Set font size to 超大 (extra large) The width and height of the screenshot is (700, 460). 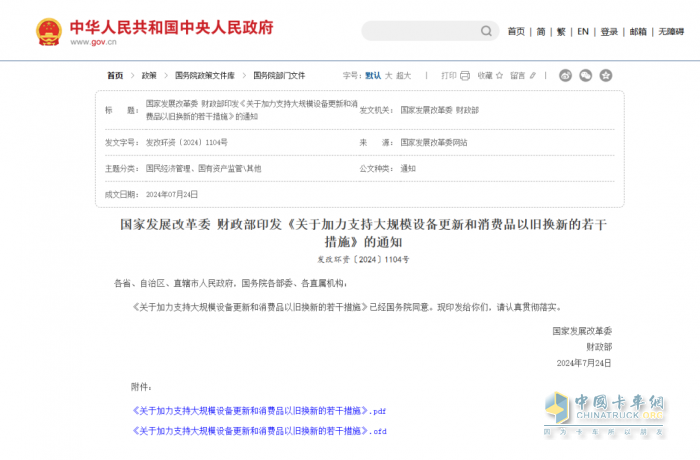tap(403, 75)
